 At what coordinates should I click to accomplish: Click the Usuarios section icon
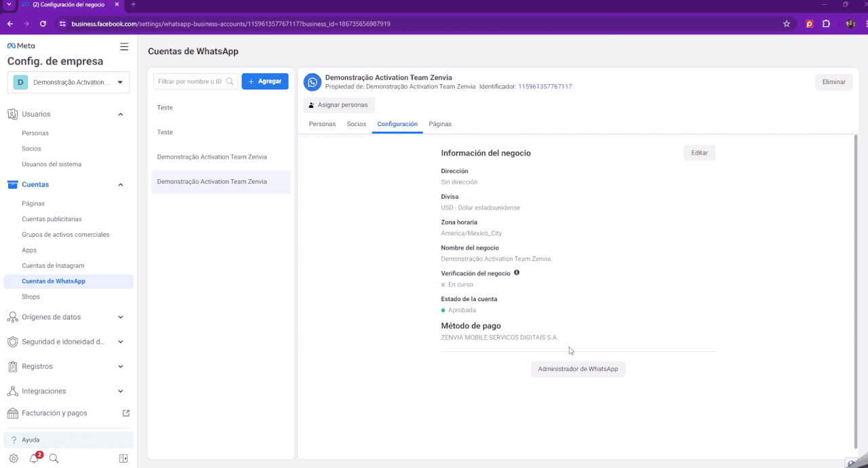pyautogui.click(x=12, y=114)
